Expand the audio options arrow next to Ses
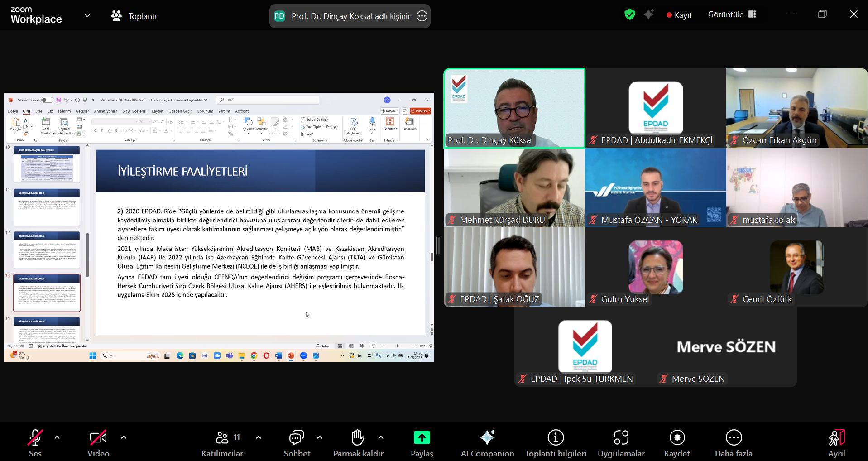This screenshot has height=461, width=868. pos(57,437)
